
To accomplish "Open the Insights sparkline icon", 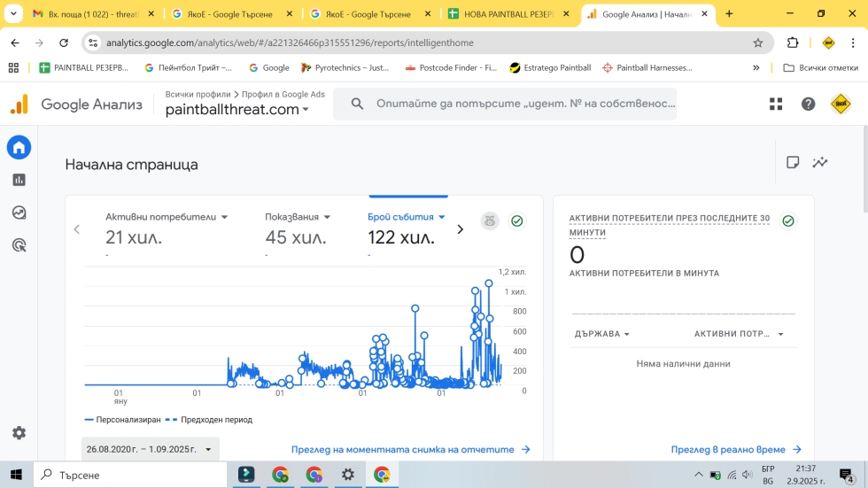I will click(x=820, y=162).
